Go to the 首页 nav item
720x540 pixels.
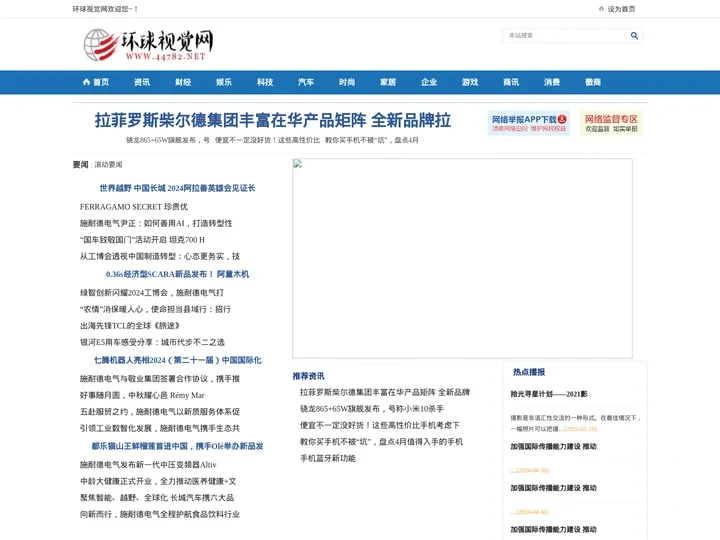96,82
